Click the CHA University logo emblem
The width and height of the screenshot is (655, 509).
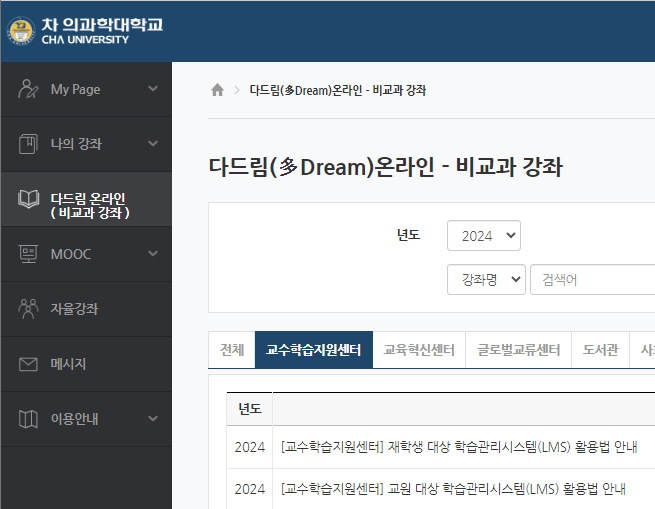click(x=19, y=31)
